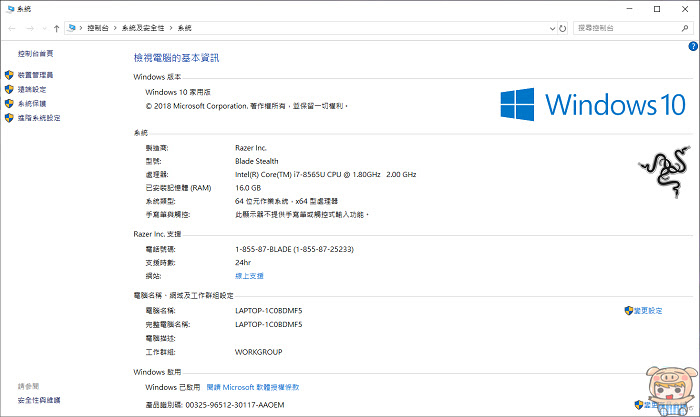The image size is (700, 417).
Task: Open help via blue question mark
Action: (x=693, y=46)
